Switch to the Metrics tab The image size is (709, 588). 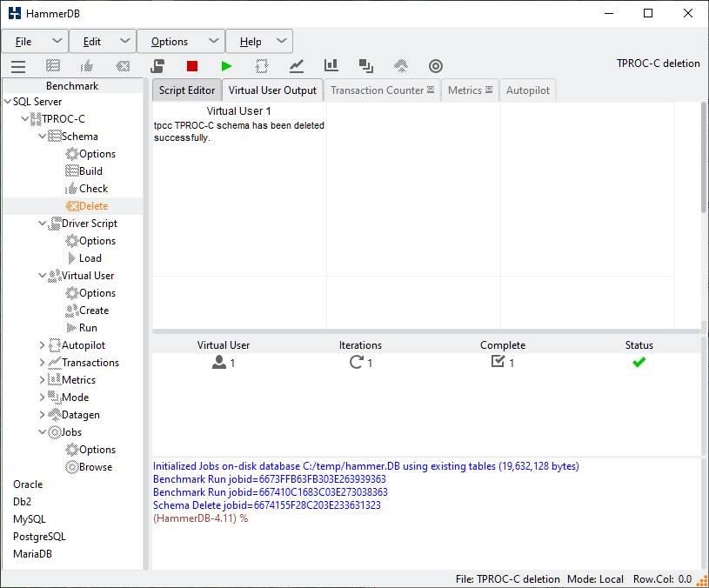(470, 90)
